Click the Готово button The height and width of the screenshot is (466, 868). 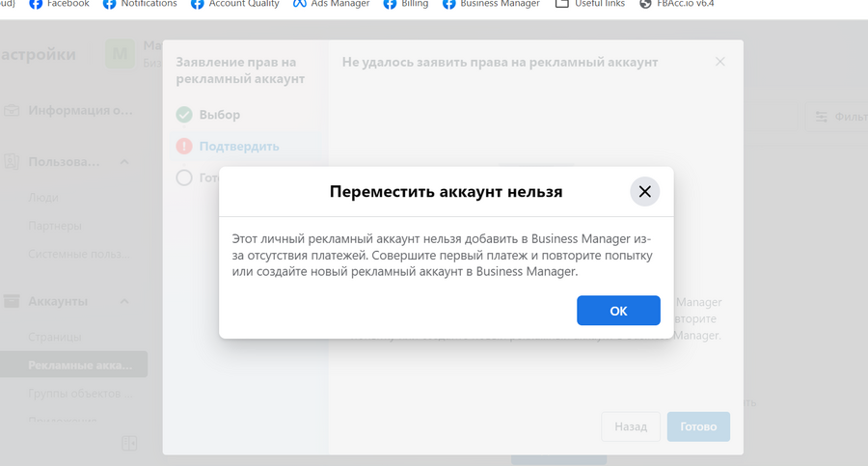698,426
